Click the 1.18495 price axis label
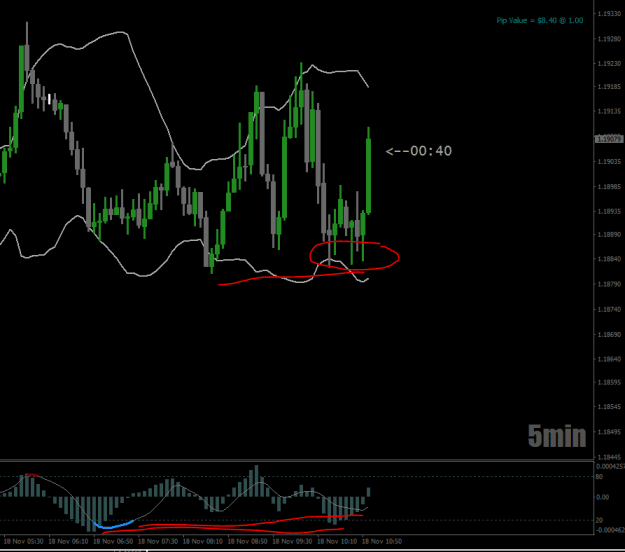Screen dimensions: 625x552 click(x=609, y=432)
